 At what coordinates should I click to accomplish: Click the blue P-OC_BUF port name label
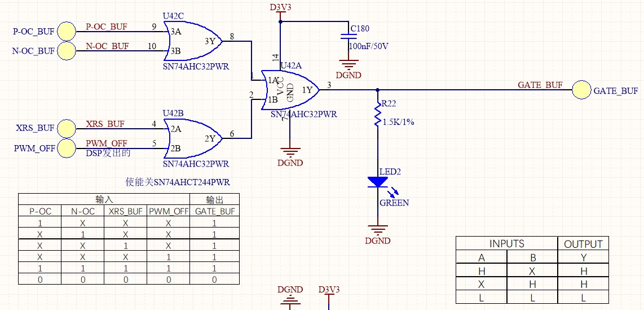pos(34,31)
